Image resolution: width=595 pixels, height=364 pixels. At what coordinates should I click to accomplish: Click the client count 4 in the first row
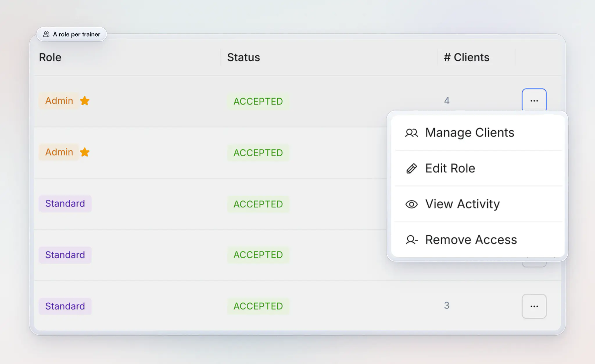(x=447, y=101)
